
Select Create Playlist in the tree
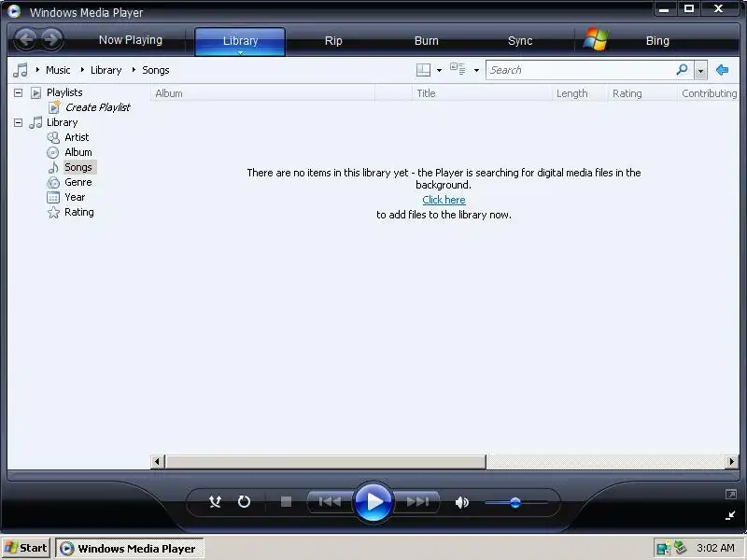(98, 107)
